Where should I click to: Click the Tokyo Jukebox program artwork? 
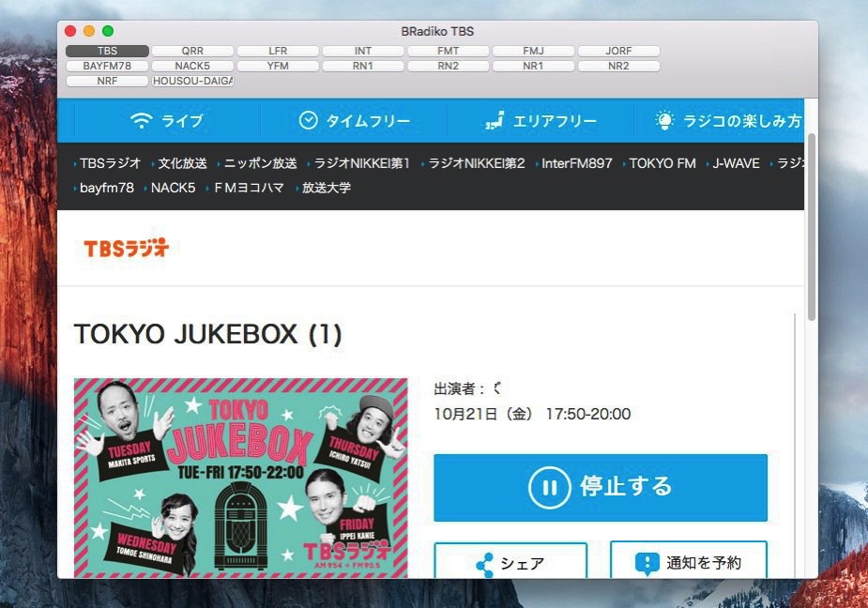tap(241, 478)
